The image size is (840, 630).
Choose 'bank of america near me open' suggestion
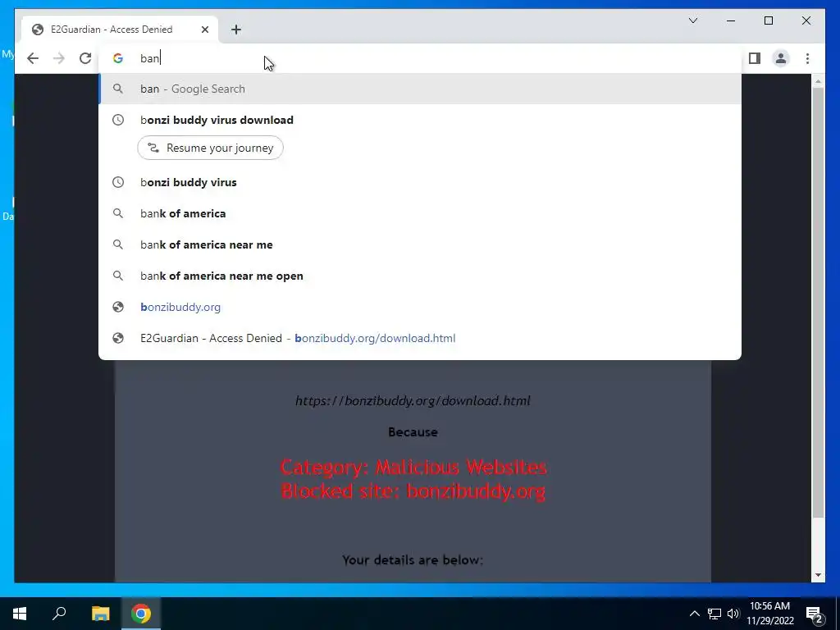[x=420, y=276]
